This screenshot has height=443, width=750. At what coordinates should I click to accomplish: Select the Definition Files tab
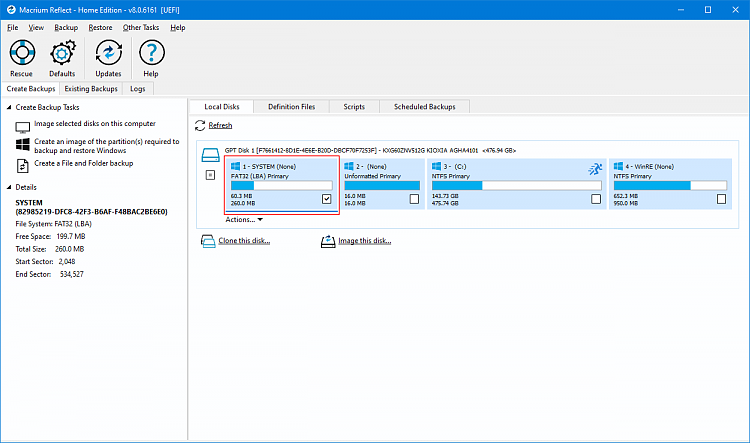click(291, 107)
